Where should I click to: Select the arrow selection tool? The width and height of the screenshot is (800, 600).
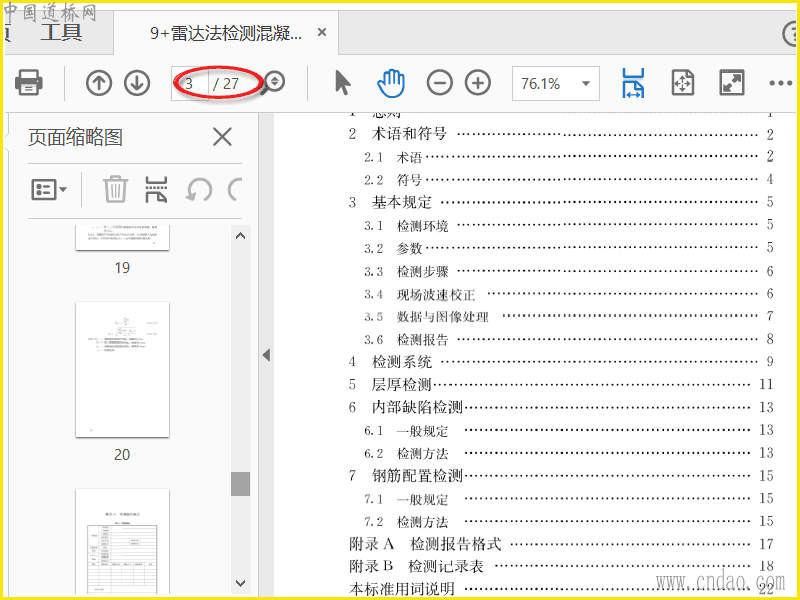pyautogui.click(x=343, y=83)
